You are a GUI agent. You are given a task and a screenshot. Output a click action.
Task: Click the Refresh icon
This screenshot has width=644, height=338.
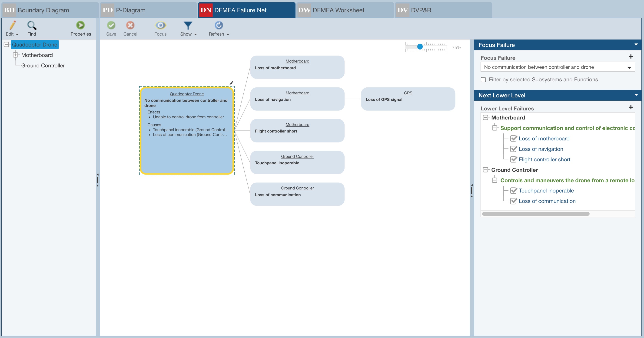coord(218,25)
